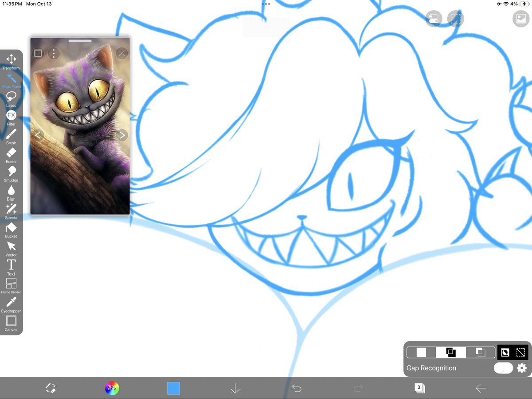
Task: Undo the last stroke
Action: tap(297, 388)
